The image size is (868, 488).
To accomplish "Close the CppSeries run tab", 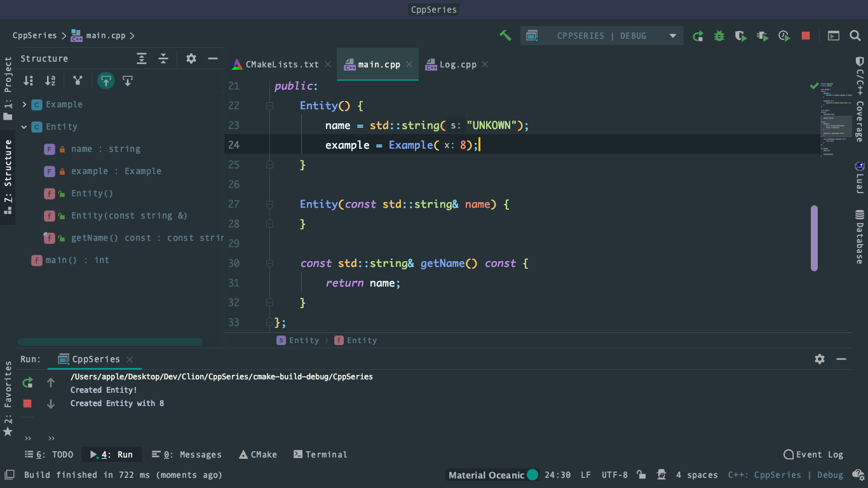I will (130, 359).
